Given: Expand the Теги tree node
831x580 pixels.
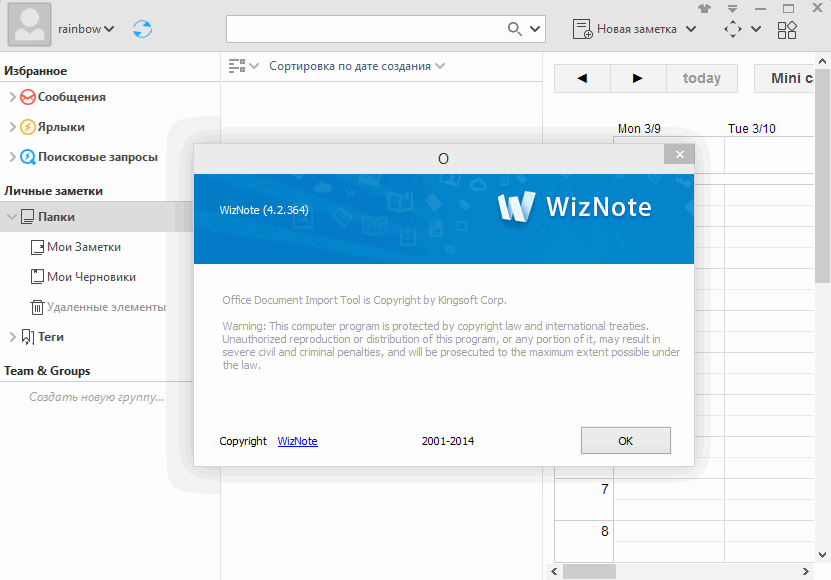Looking at the screenshot, I should coord(12,337).
